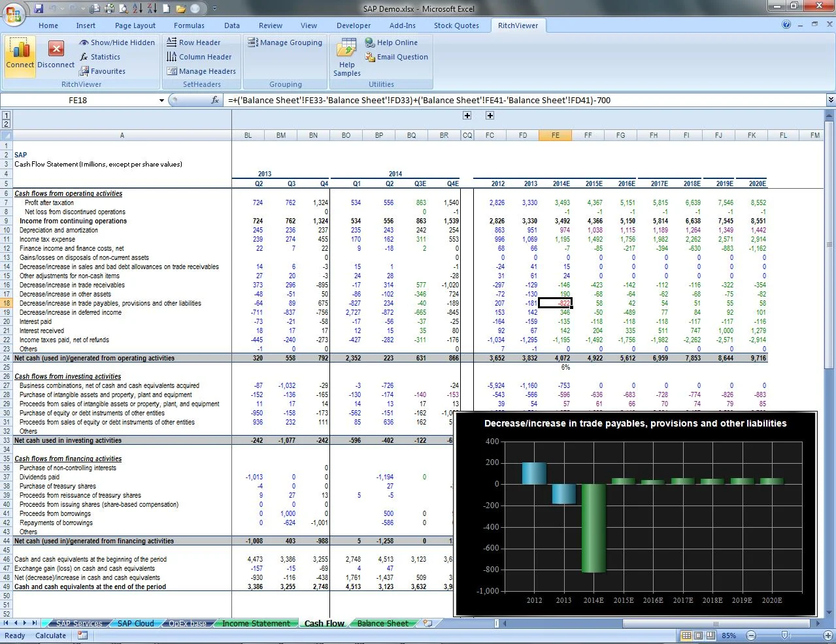Switch to SAP Cloud worksheet tab

(135, 623)
